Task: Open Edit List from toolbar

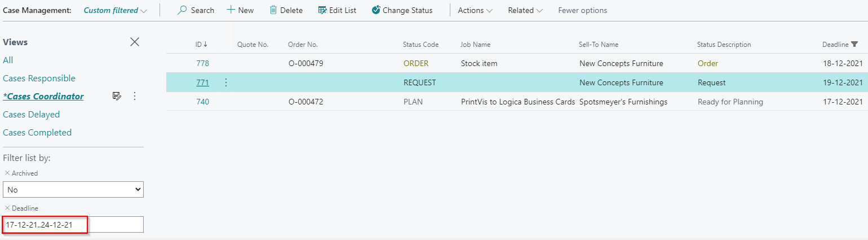Action: [x=337, y=10]
